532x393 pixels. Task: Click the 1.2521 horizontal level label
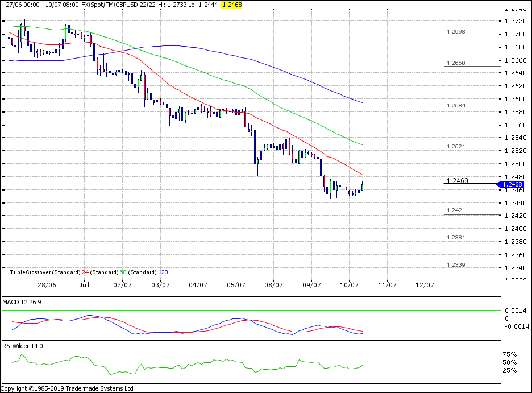456,147
